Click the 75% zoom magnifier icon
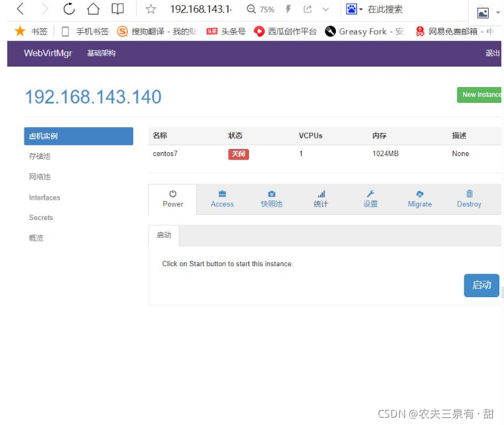 (251, 9)
